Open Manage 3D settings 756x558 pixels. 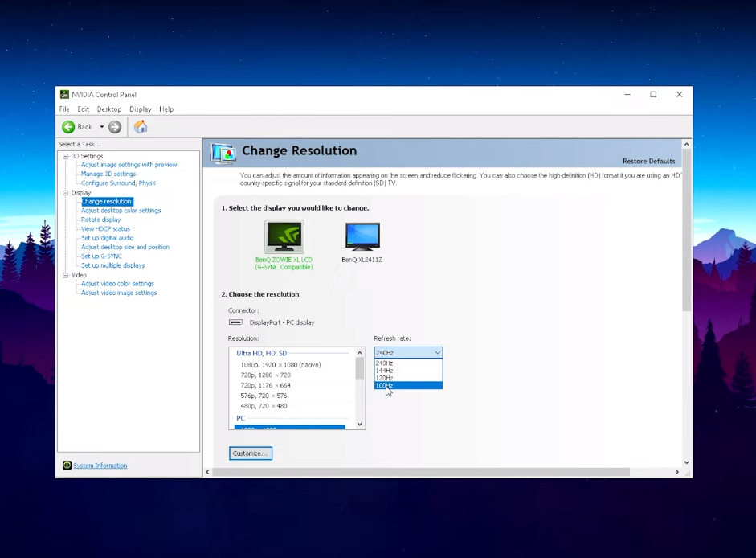pyautogui.click(x=108, y=174)
